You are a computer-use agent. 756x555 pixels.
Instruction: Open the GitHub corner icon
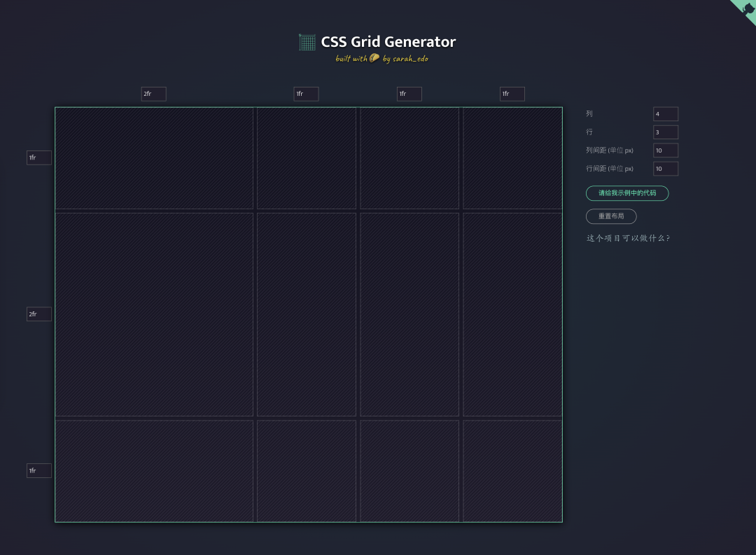click(746, 9)
